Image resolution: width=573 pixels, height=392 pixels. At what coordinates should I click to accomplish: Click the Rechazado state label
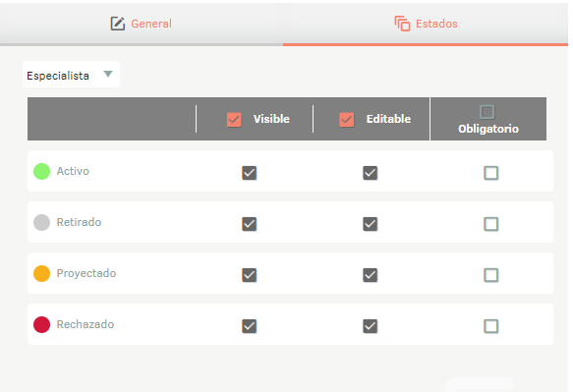tap(86, 324)
